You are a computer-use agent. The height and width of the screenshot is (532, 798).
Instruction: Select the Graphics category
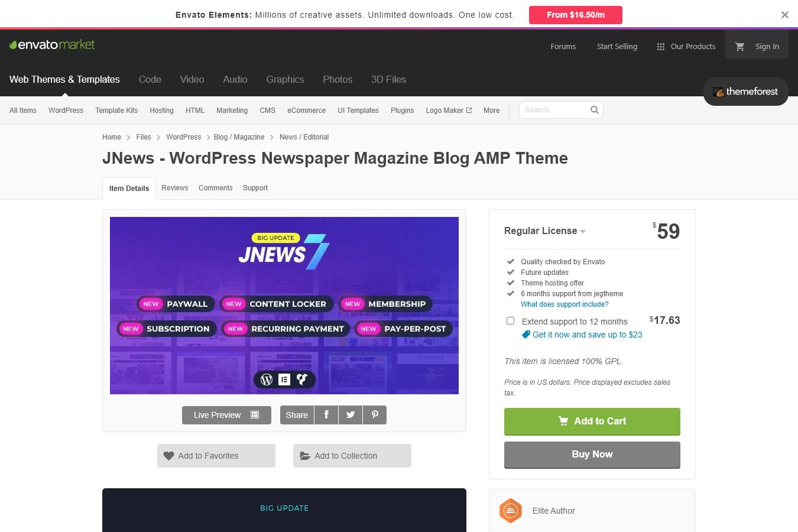coord(285,79)
